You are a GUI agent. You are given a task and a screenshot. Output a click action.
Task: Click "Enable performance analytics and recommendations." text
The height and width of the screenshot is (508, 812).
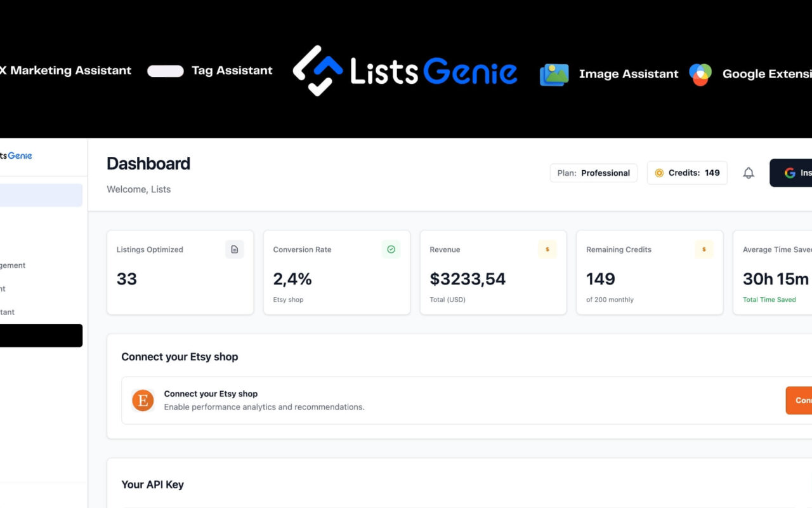[x=265, y=407]
